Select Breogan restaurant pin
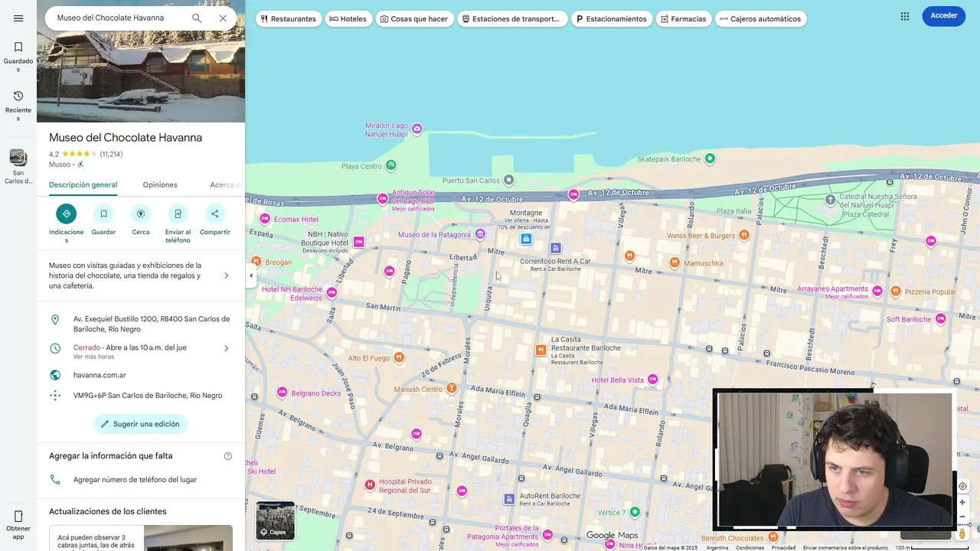Screen dimensions: 980x551 click(256, 262)
